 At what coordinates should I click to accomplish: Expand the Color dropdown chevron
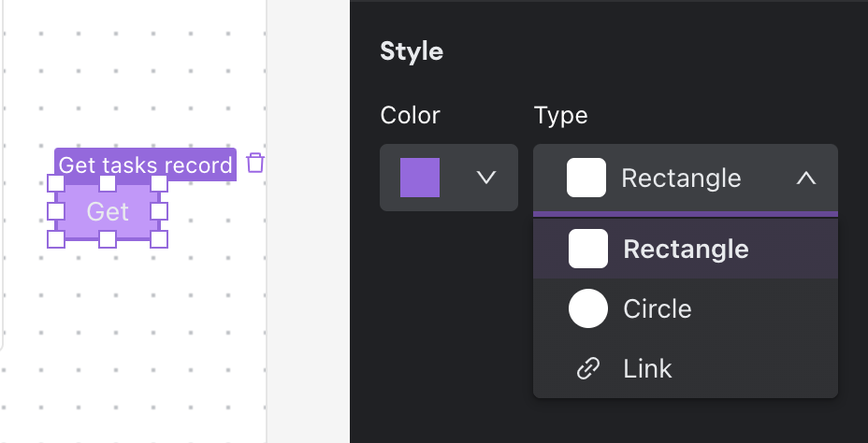485,178
